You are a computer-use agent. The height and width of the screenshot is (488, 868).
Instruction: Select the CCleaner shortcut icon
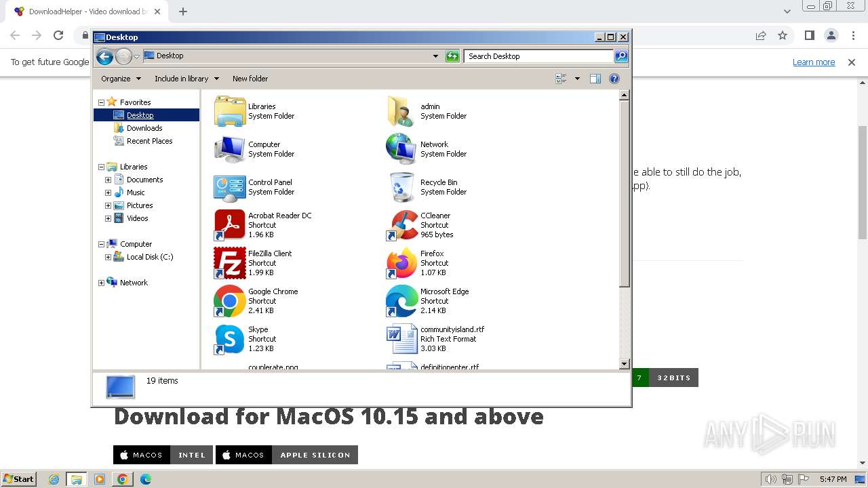coord(401,225)
